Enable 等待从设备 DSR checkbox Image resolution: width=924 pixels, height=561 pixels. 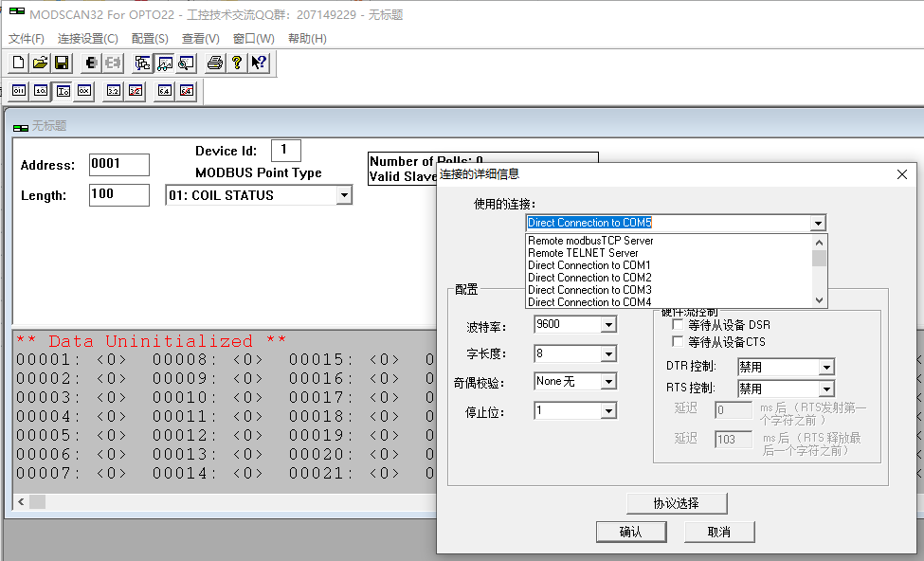pos(678,325)
